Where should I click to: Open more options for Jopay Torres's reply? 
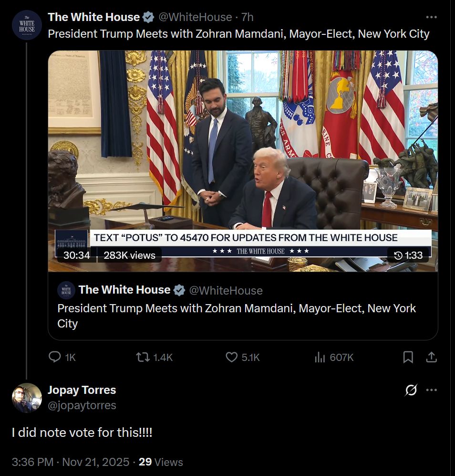pos(431,391)
